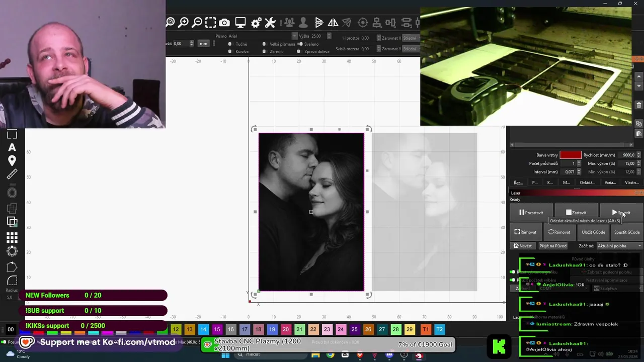Click the square Rámovat frame button
This screenshot has height=362, width=644.
tap(526, 232)
